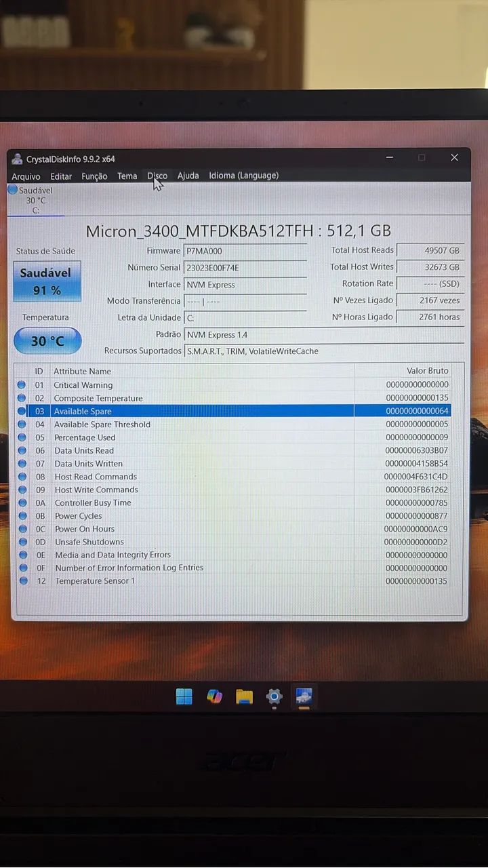Click the CrystalDiskInfo taskbar icon
The image size is (488, 868).
[x=304, y=696]
